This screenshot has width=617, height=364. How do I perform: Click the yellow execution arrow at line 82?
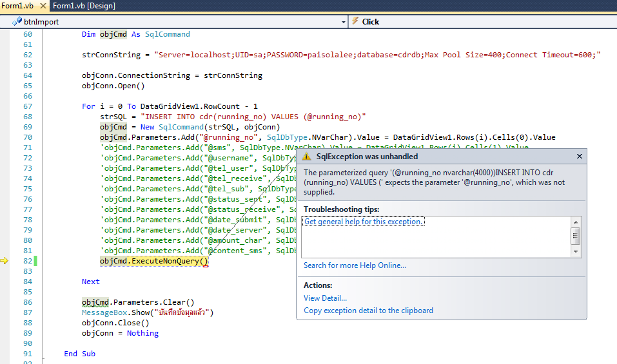[5, 261]
